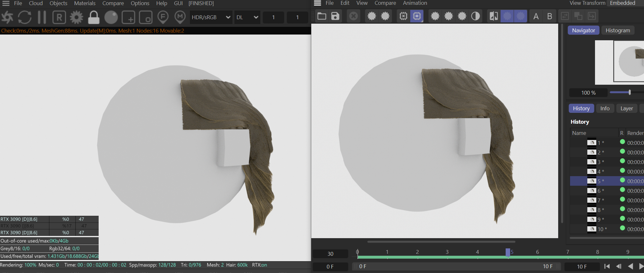The image size is (644, 273).
Task: Select history entry 10 *
Action: coord(607,229)
